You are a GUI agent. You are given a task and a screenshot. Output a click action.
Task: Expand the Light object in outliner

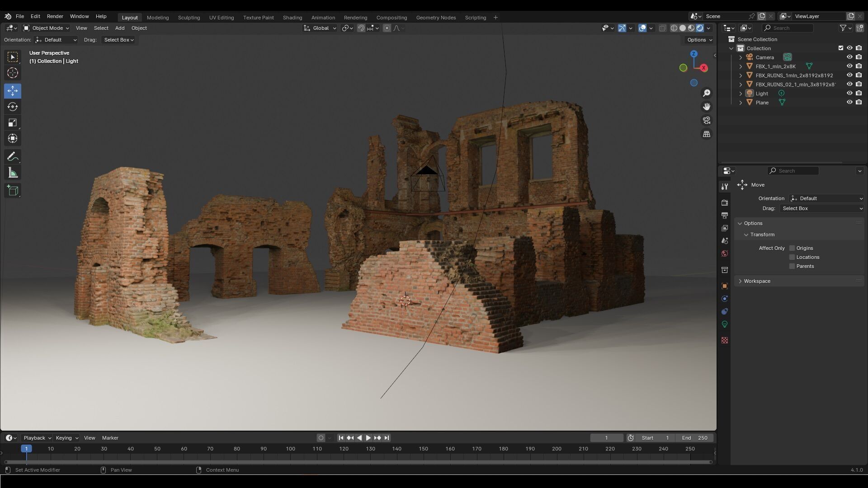pyautogui.click(x=741, y=94)
